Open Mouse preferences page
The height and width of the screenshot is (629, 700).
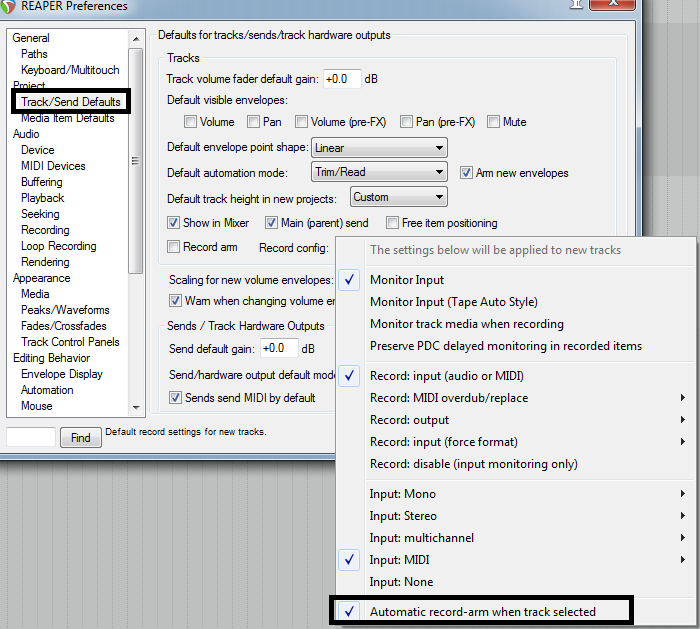(x=37, y=406)
